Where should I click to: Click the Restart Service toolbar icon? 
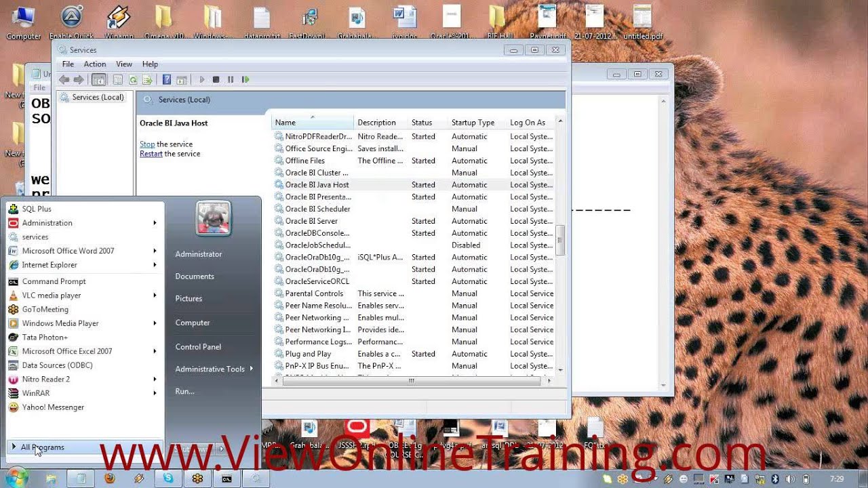pos(245,80)
